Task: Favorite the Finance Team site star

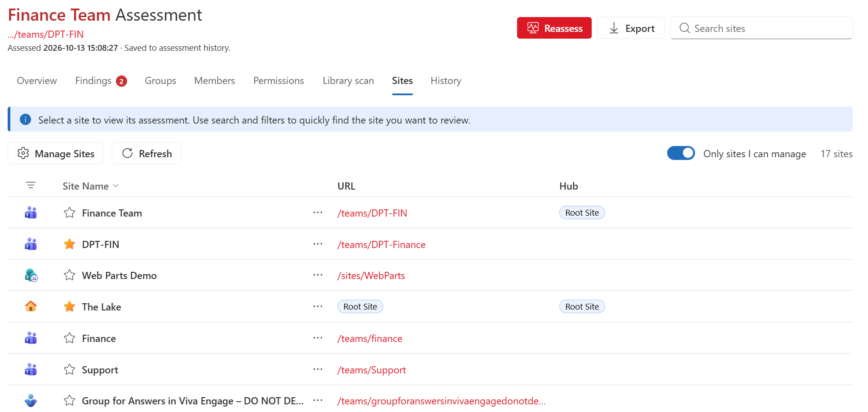Action: pos(69,213)
